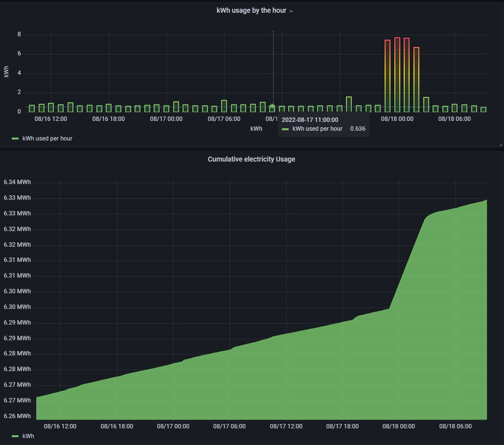The height and width of the screenshot is (445, 504).
Task: Click the green swatch beside the cumulative "kWh" legend
Action: [15, 436]
